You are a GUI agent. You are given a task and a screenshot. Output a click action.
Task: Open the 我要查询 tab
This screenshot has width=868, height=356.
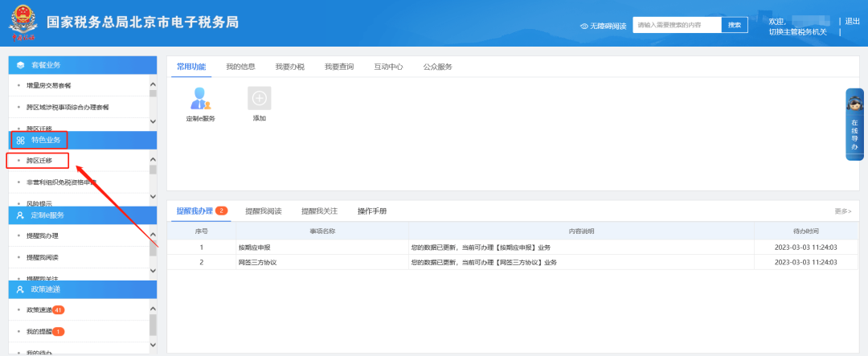click(339, 67)
